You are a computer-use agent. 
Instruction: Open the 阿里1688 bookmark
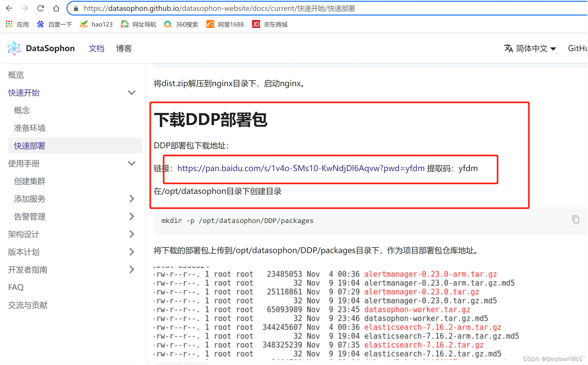point(225,24)
